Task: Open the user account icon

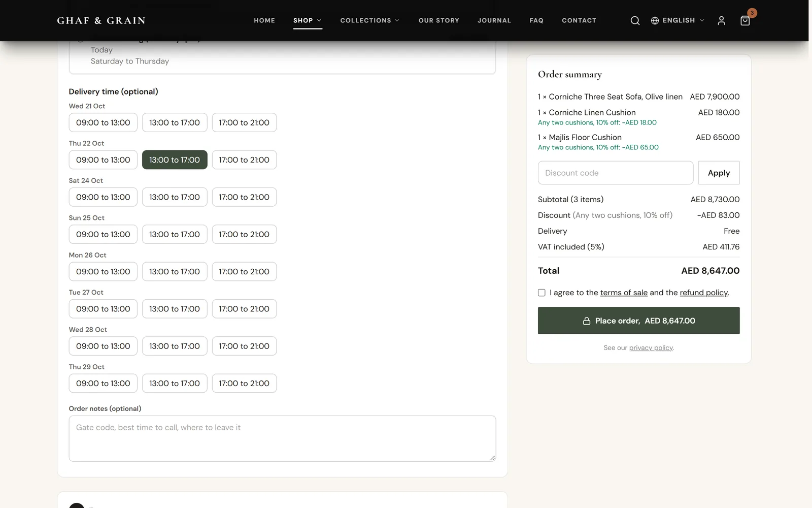Action: (721, 20)
